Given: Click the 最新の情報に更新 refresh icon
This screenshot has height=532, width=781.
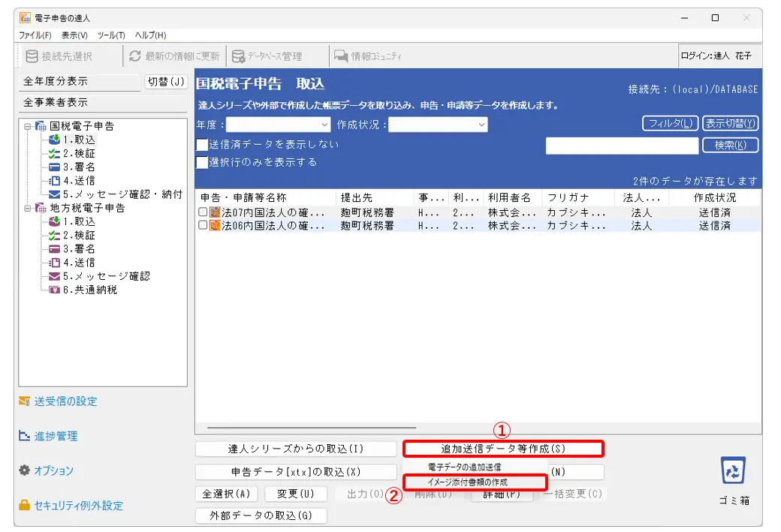Looking at the screenshot, I should click(135, 56).
